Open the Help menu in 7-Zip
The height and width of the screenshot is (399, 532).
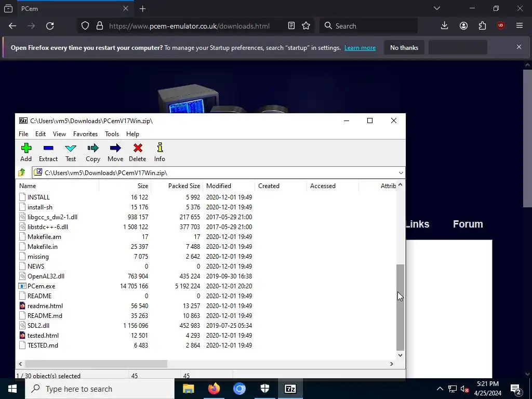(132, 134)
